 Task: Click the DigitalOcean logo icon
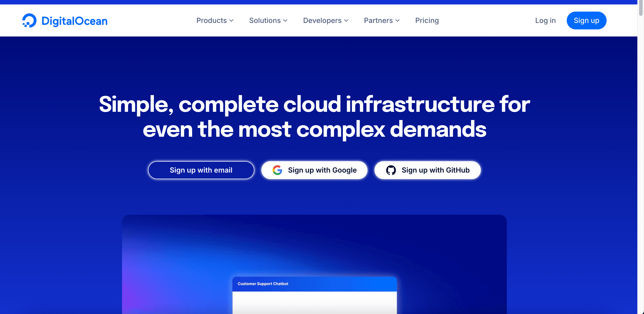29,20
